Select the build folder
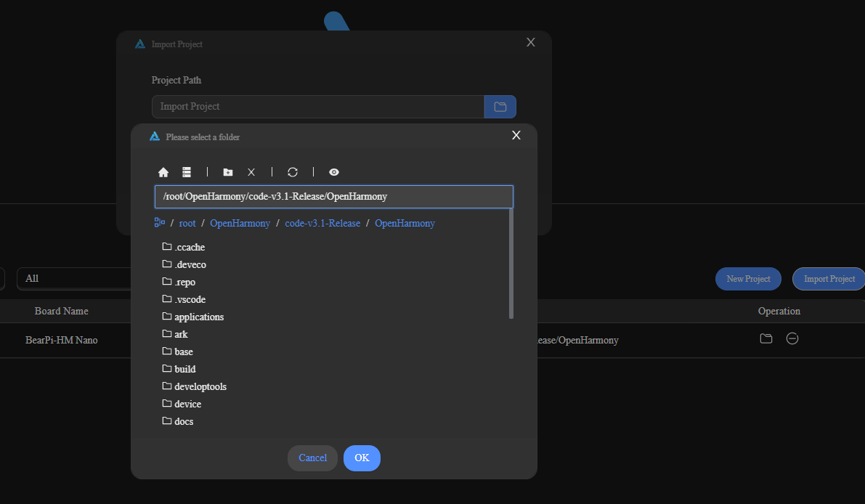This screenshot has height=504, width=865. tap(179, 370)
